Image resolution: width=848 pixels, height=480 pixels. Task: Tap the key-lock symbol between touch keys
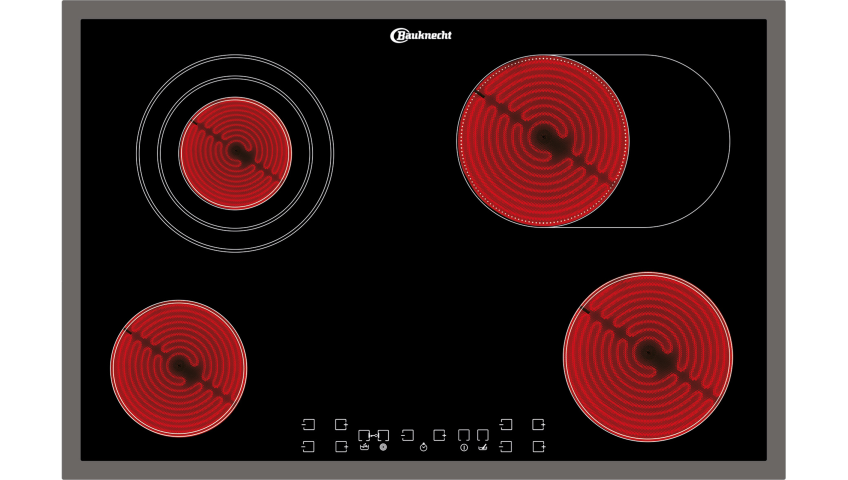374,436
